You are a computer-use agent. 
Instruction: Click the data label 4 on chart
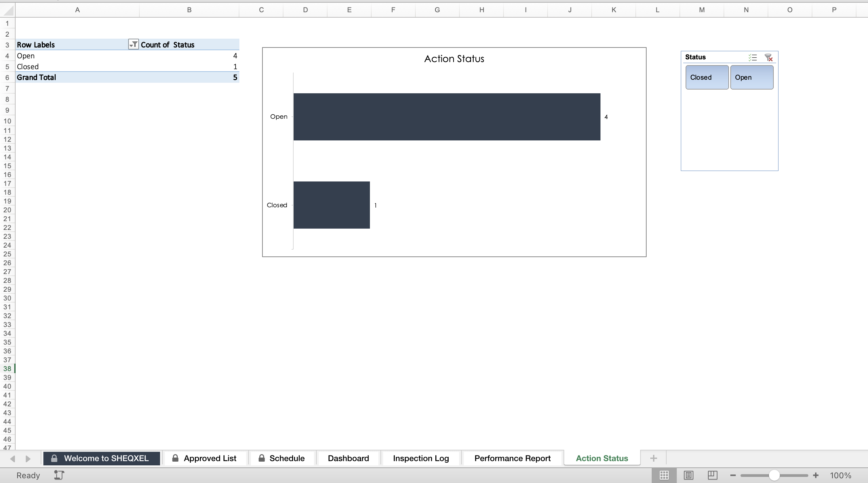click(606, 117)
